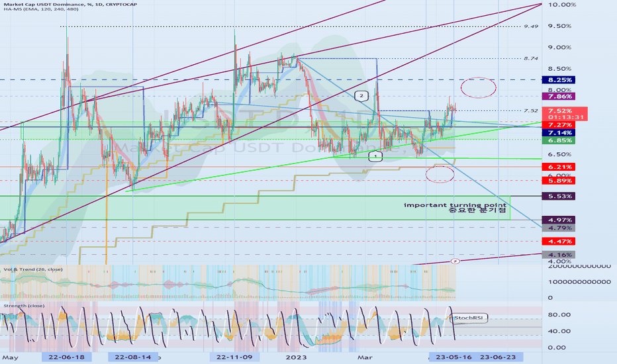
Task: Click the 9.50% axis tick
Action: point(559,26)
